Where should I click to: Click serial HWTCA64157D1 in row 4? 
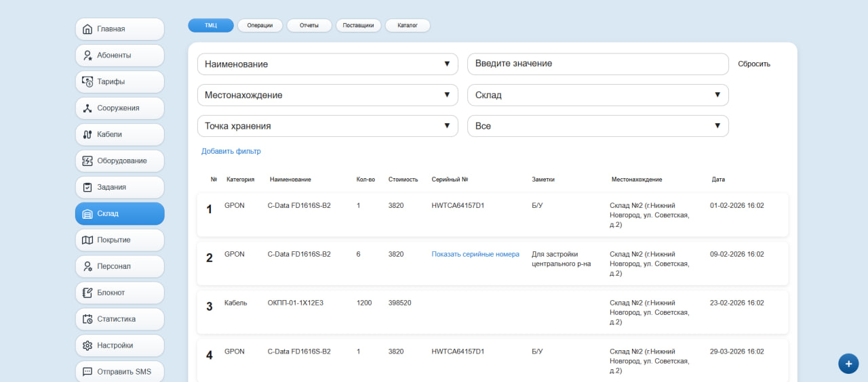[x=458, y=352]
